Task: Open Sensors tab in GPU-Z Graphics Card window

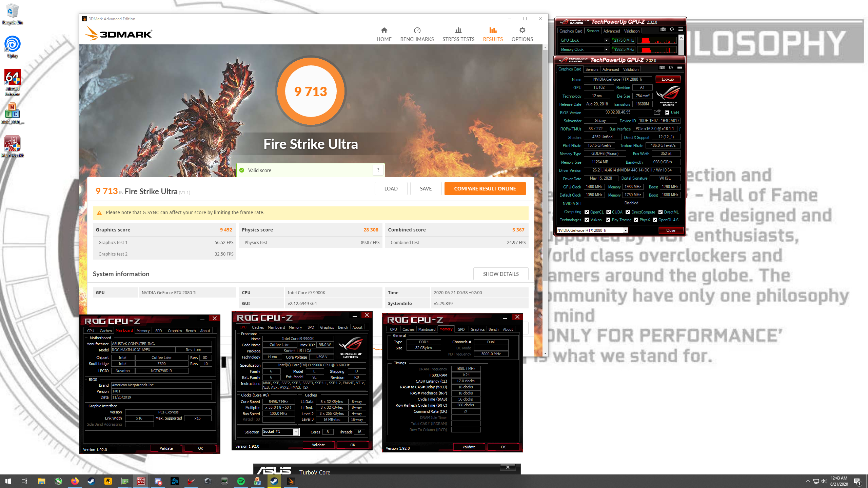Action: pos(592,69)
